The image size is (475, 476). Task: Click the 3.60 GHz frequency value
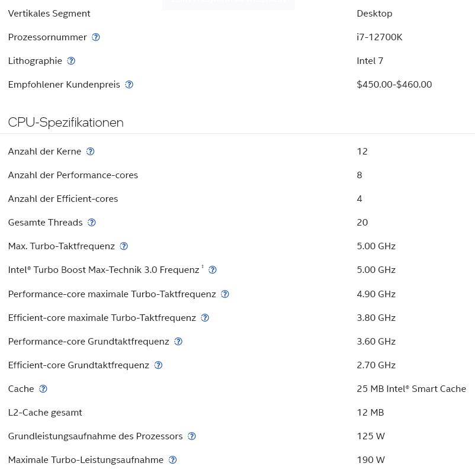[x=376, y=342]
